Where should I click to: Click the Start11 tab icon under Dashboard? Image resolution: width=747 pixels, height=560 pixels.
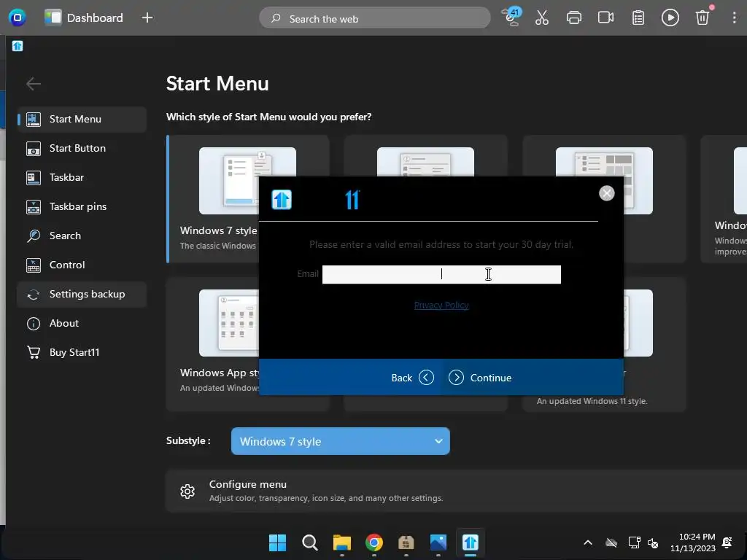tap(18, 46)
